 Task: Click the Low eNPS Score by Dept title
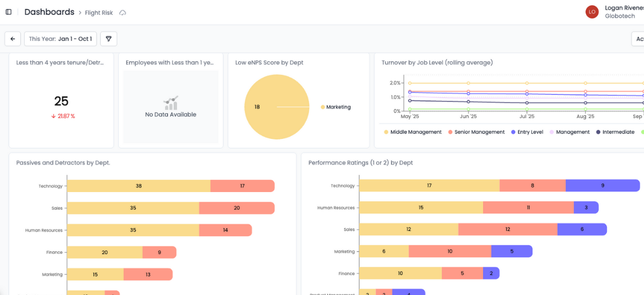(269, 63)
